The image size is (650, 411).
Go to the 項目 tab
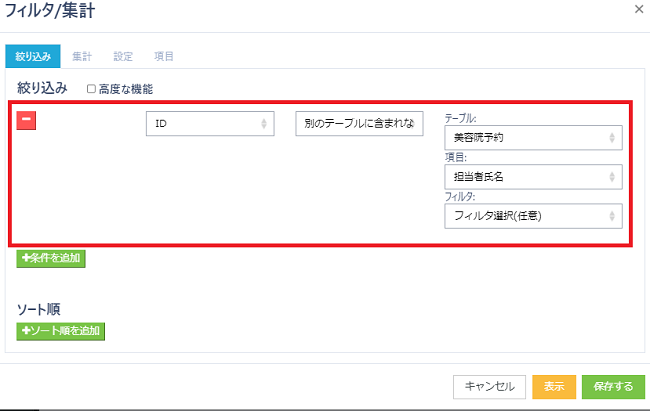pos(164,56)
